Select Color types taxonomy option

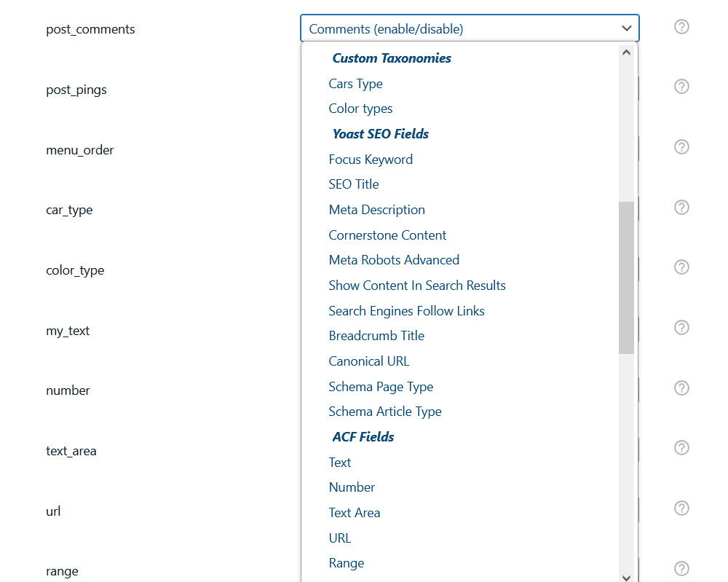(x=360, y=109)
